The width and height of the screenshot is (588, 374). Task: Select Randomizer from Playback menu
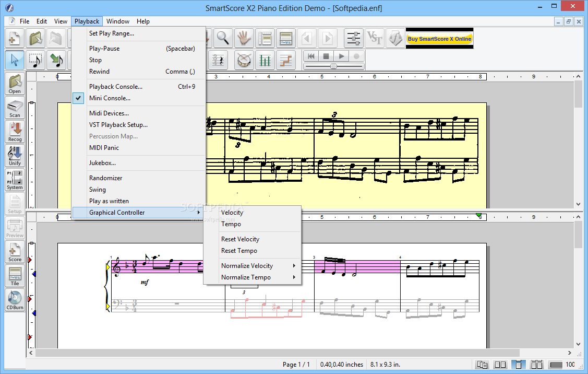pos(139,178)
